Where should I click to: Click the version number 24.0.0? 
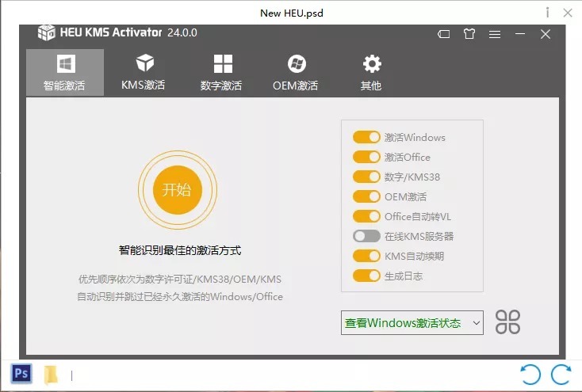pos(182,32)
